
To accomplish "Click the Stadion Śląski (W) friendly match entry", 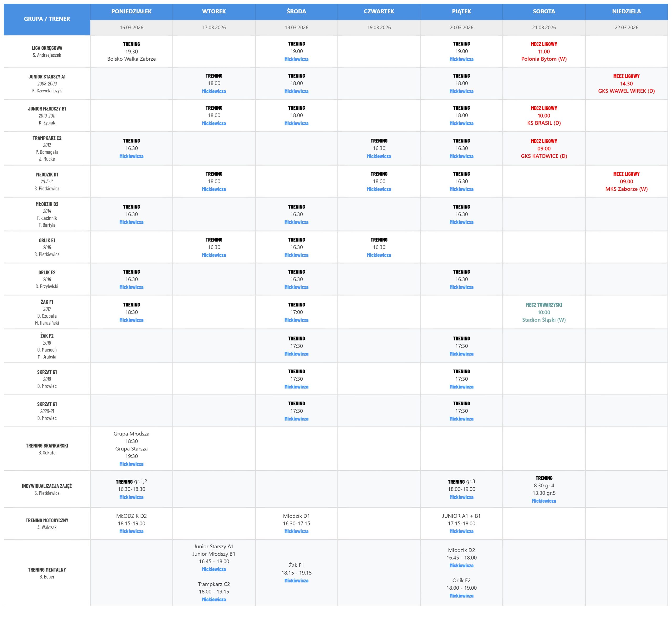I will (x=544, y=320).
